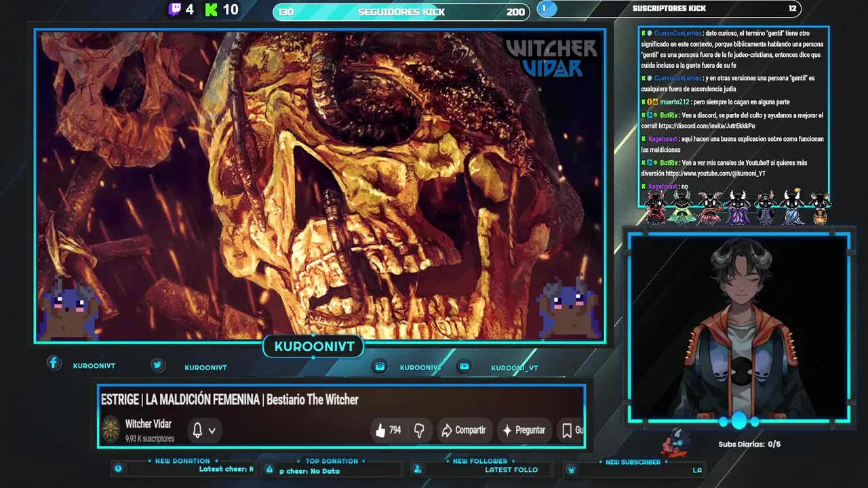Click the Twitch viewer count '4'
The width and height of the screenshot is (868, 488).
[x=189, y=9]
